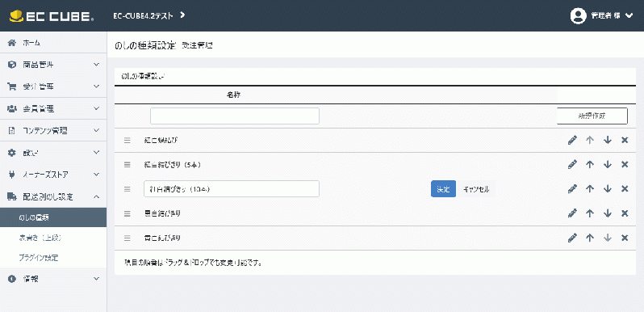This screenshot has width=644, height=312.
Task: Click the blue confirm button
Action: point(443,189)
